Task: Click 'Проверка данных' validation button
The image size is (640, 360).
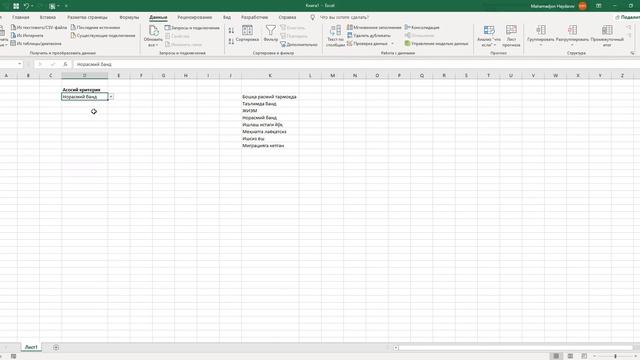Action: coord(367,43)
